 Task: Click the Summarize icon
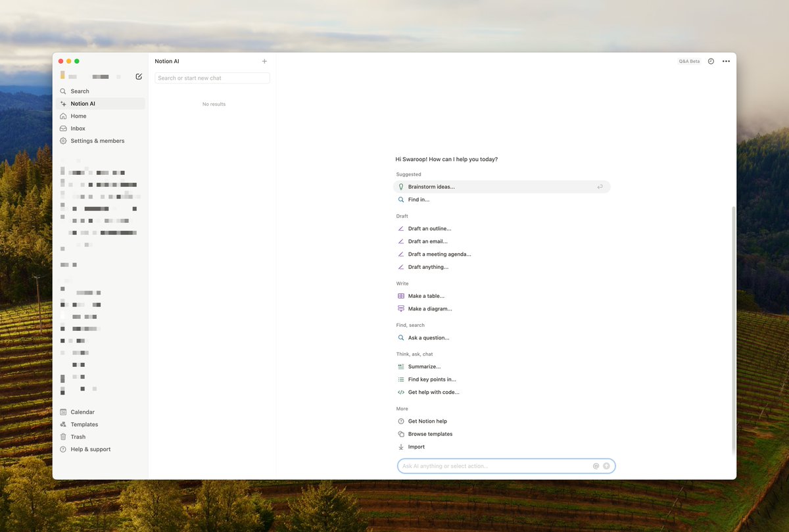[x=401, y=367]
